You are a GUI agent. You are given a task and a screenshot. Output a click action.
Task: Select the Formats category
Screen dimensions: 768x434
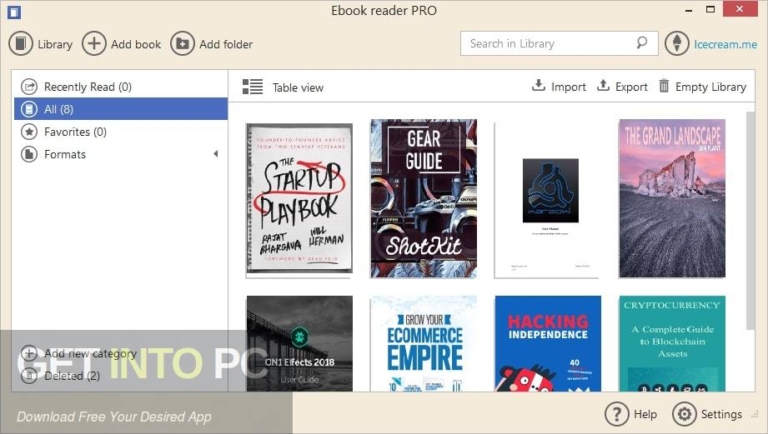121,154
